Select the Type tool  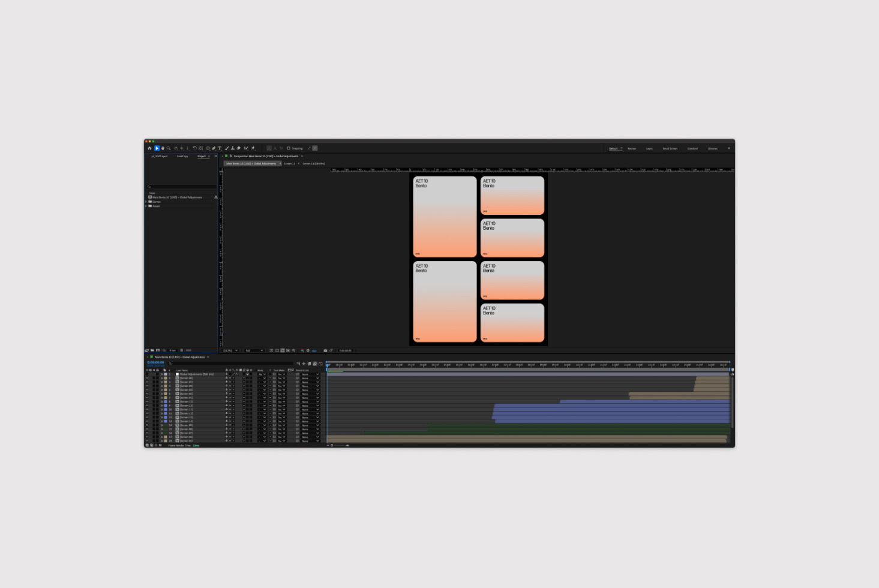220,148
